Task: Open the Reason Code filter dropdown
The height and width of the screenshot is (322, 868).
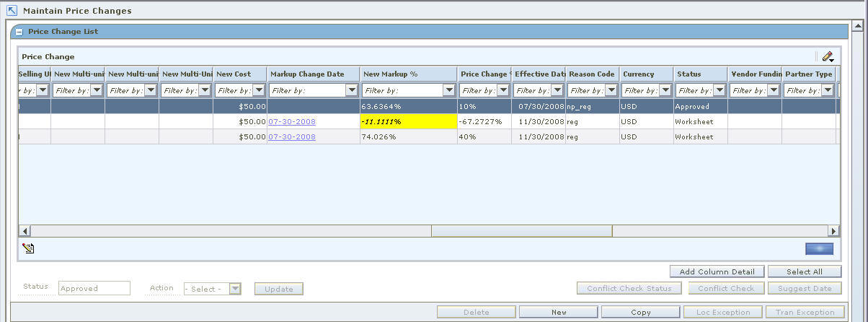Action: pos(611,90)
